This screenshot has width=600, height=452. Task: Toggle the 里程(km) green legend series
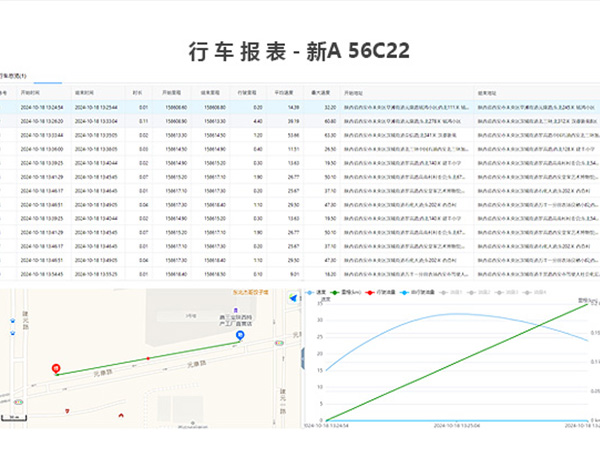(346, 292)
